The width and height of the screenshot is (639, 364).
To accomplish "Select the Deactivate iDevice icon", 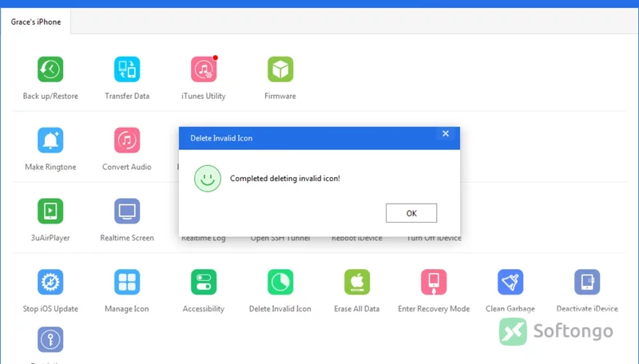I will tap(587, 282).
